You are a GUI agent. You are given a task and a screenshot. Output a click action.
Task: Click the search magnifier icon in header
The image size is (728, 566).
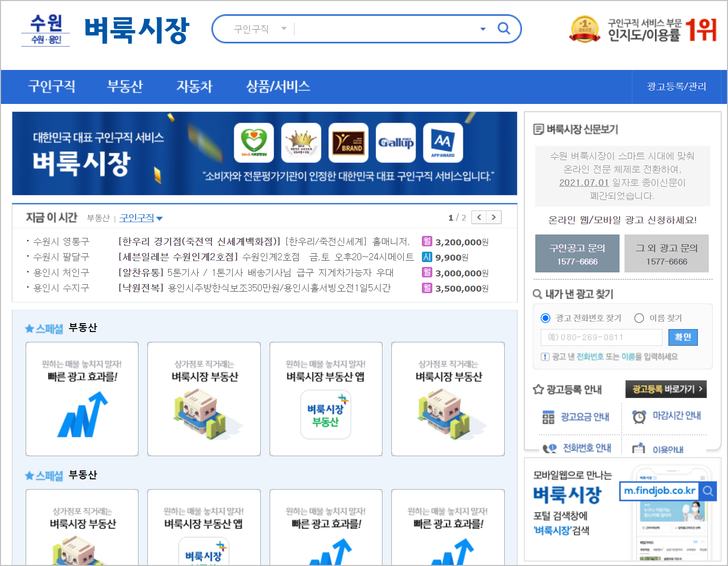click(x=503, y=28)
